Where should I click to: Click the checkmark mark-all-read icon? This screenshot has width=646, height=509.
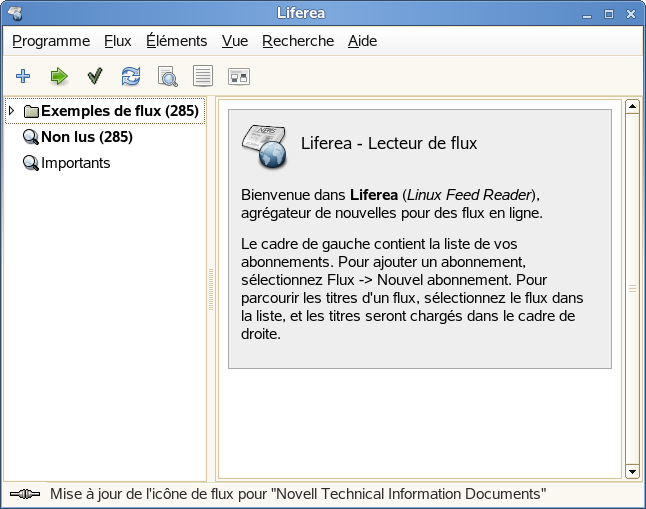coord(95,76)
